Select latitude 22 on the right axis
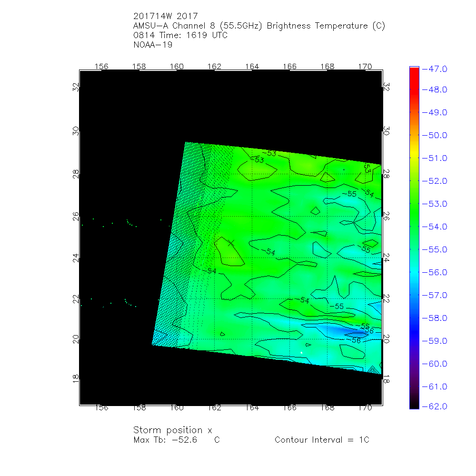The height and width of the screenshot is (476, 476). click(x=386, y=299)
